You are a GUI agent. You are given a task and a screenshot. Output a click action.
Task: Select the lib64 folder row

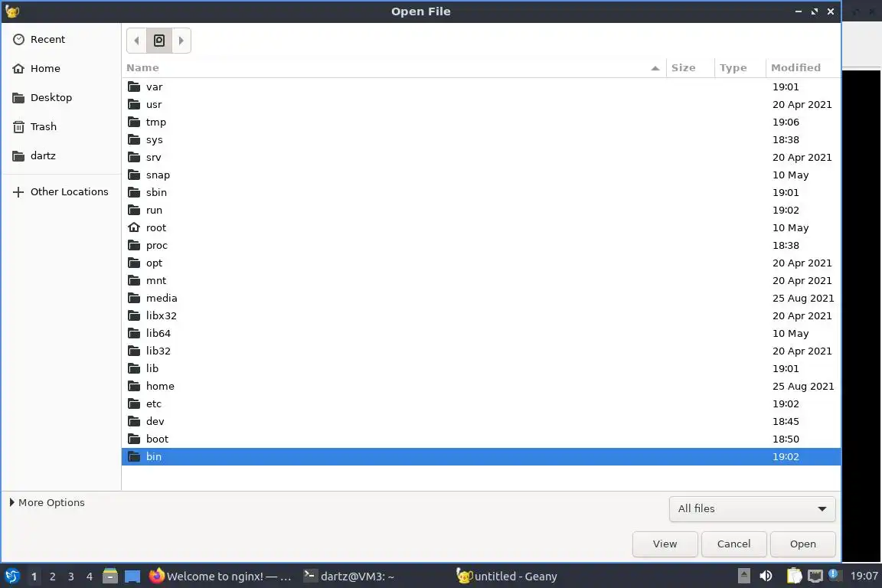pyautogui.click(x=481, y=333)
